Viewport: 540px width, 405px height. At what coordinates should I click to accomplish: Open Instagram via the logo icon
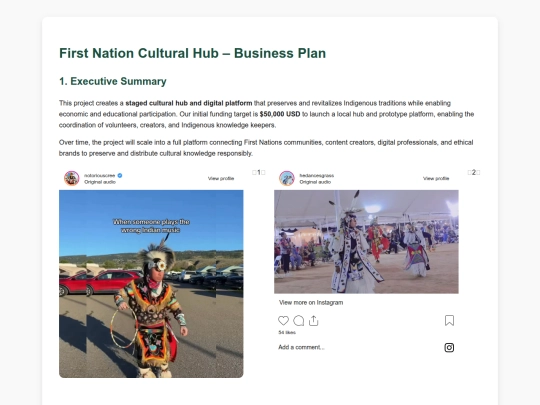(449, 347)
